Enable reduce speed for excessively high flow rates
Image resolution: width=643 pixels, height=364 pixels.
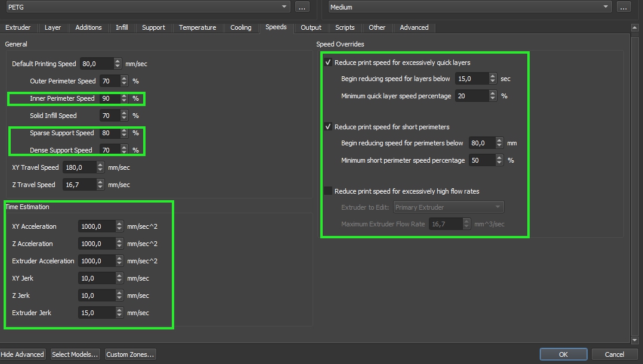coord(328,191)
